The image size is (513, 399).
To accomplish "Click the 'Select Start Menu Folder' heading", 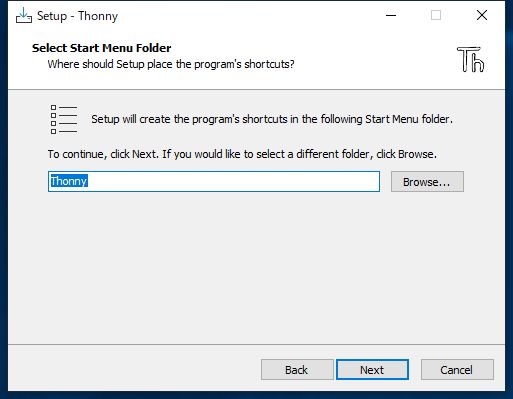I will [101, 48].
